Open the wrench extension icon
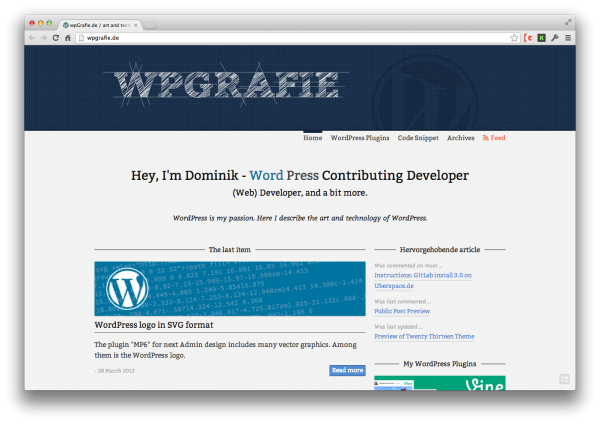This screenshot has width=600, height=424. [x=555, y=38]
